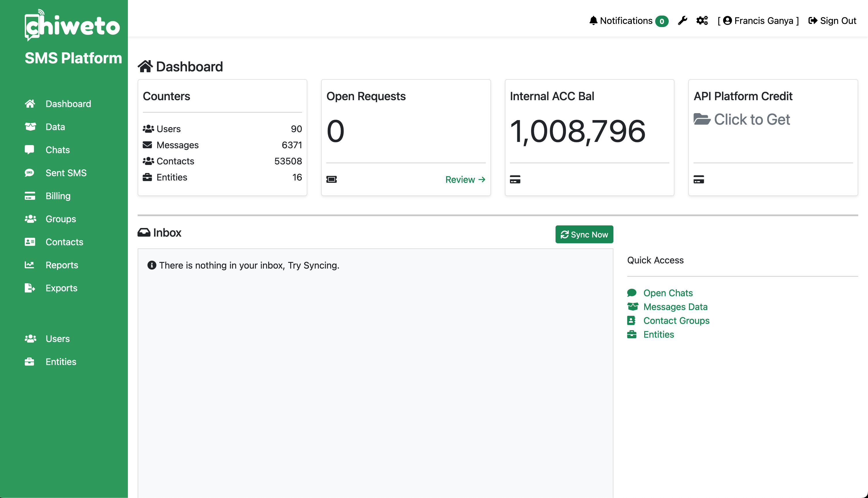Click the Messages envelope icon in Counters
This screenshot has height=498, width=868.
147,145
